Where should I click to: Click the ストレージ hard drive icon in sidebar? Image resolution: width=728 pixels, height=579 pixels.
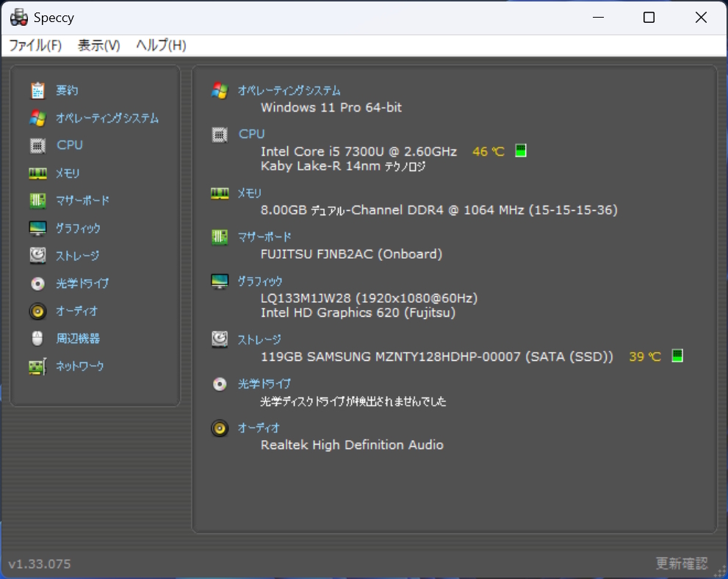[x=37, y=256]
